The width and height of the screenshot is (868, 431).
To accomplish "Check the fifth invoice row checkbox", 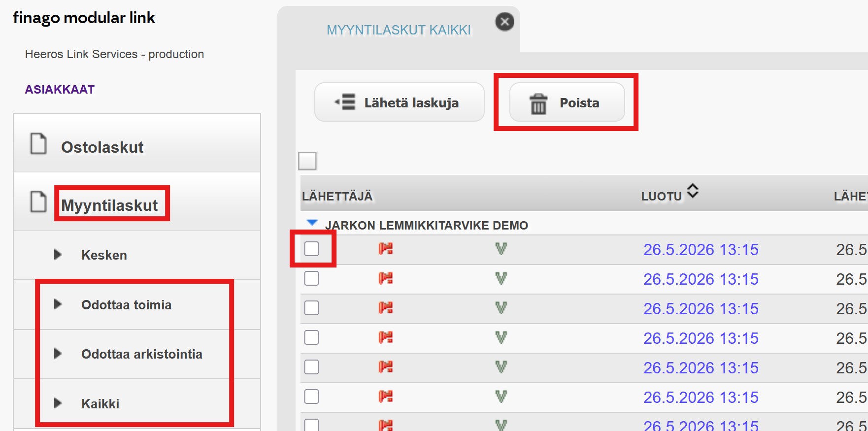I will [x=312, y=367].
